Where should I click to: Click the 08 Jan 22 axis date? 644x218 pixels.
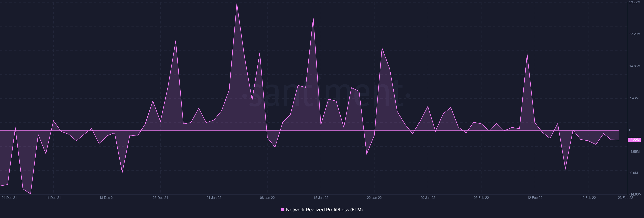[x=267, y=198]
